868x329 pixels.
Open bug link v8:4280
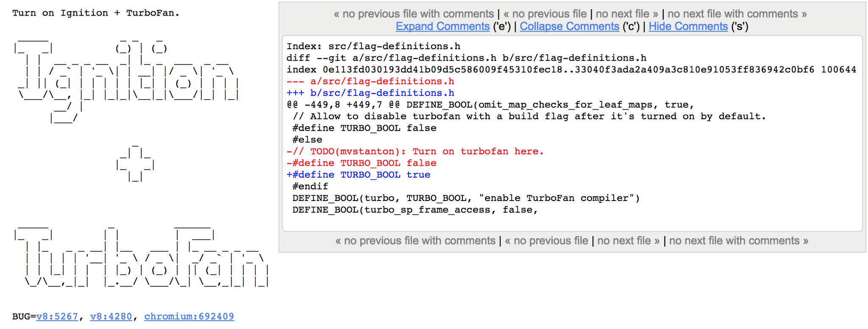(111, 316)
